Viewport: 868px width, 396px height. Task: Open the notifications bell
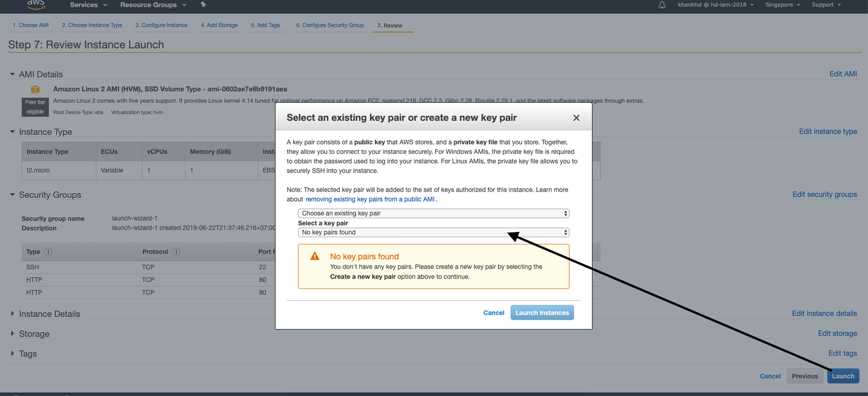click(662, 5)
